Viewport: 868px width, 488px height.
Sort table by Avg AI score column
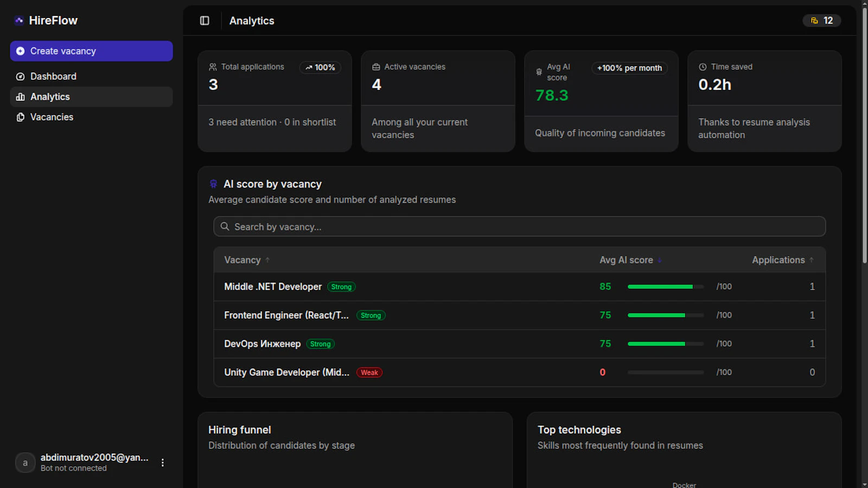[630, 260]
